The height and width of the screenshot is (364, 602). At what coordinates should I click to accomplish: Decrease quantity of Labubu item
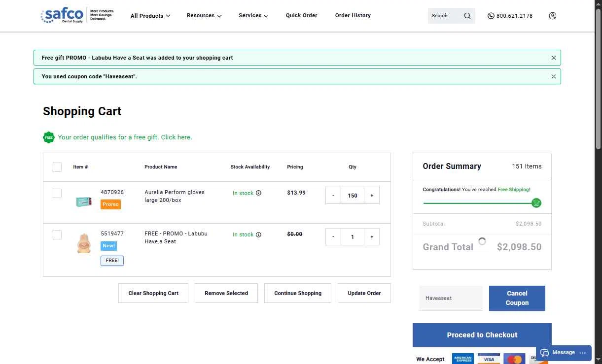333,237
